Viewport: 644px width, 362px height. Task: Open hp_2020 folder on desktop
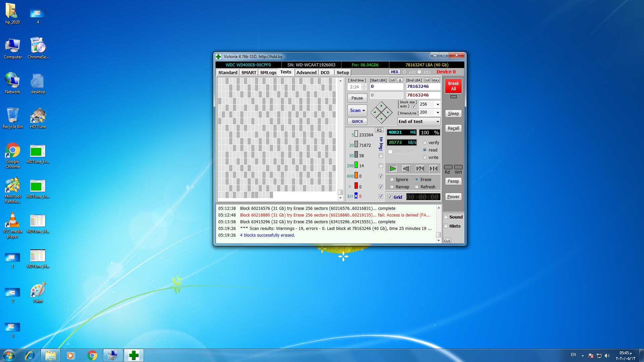click(12, 13)
